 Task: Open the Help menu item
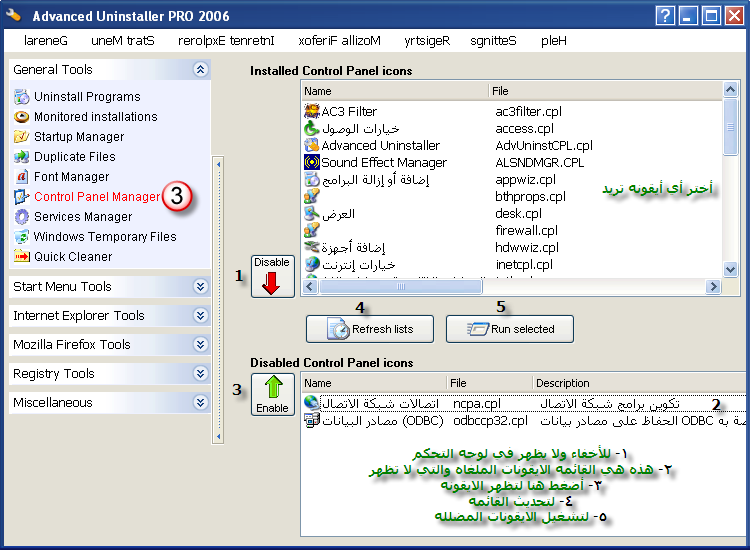coord(554,41)
